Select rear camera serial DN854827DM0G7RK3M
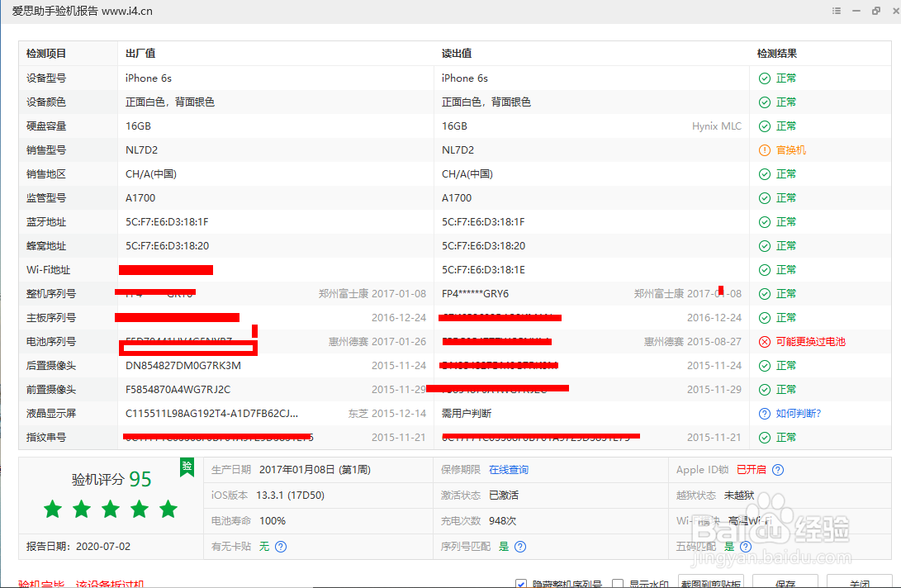Viewport: 901px width, 588px height. click(x=183, y=366)
